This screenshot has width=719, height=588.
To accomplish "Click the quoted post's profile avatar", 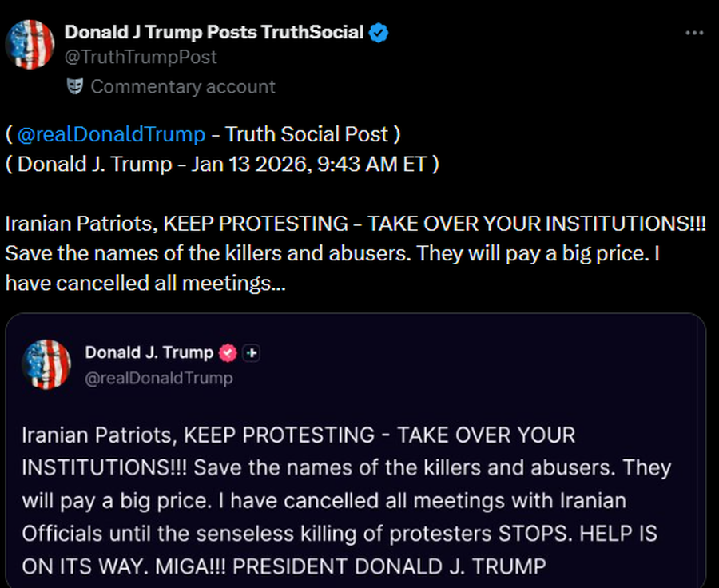I will (47, 364).
